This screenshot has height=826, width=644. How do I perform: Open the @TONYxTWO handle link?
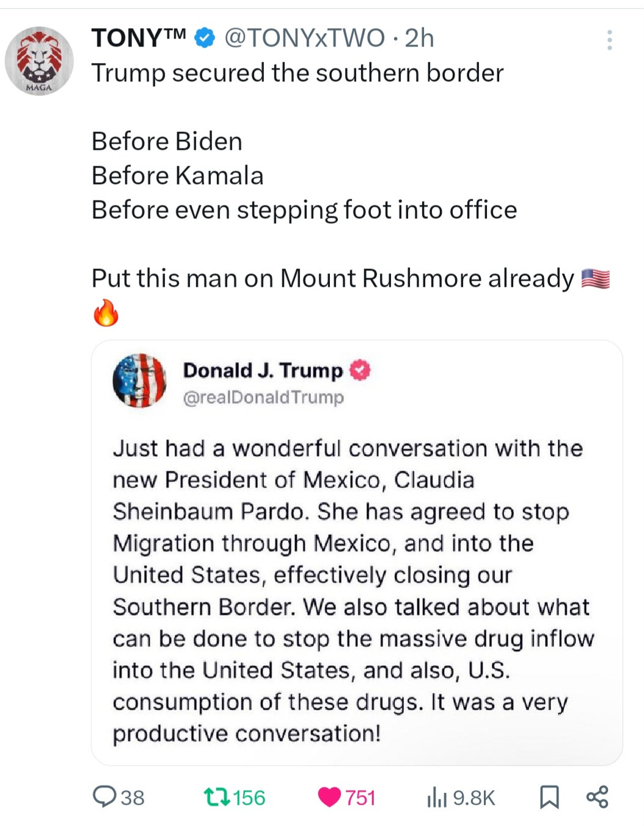coord(304,38)
